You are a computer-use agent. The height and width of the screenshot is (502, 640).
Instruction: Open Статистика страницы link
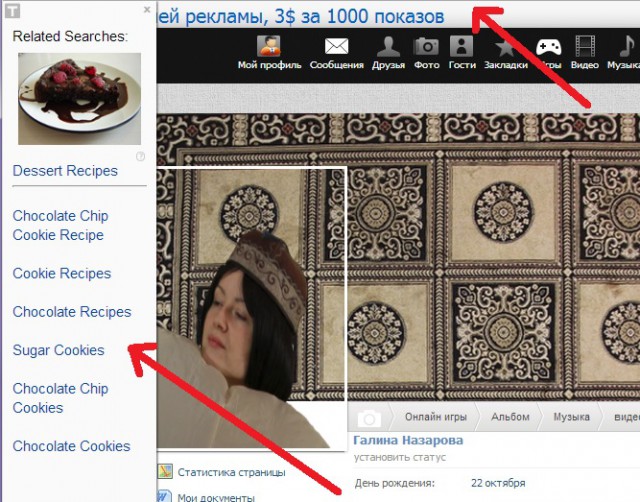(231, 473)
